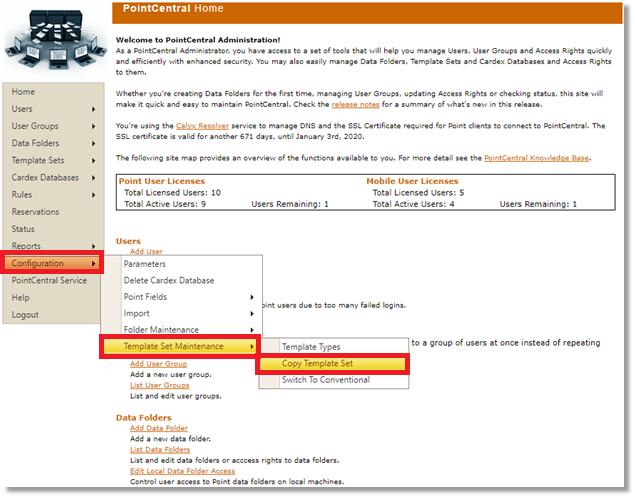The image size is (635, 498).
Task: Click the 'Total Active Users: 4' text
Action: pyautogui.click(x=413, y=204)
